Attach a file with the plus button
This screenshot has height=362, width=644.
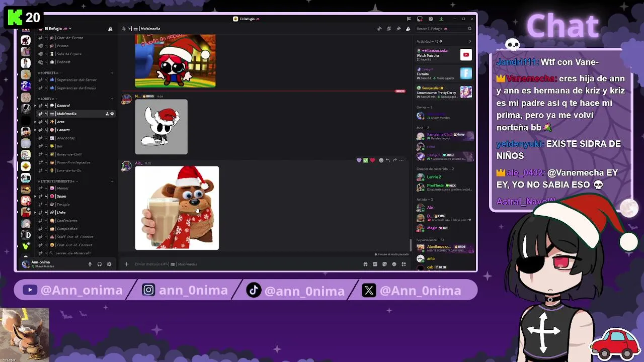coord(126,264)
